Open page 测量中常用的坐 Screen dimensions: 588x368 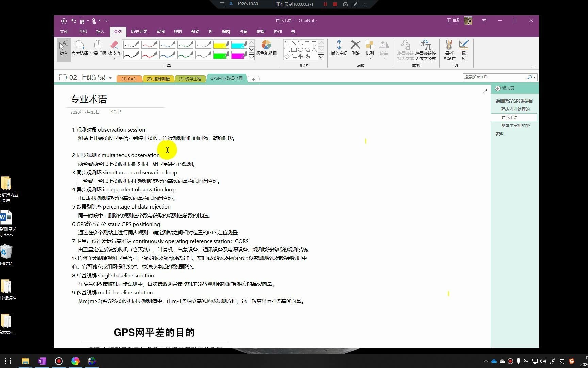click(x=515, y=126)
